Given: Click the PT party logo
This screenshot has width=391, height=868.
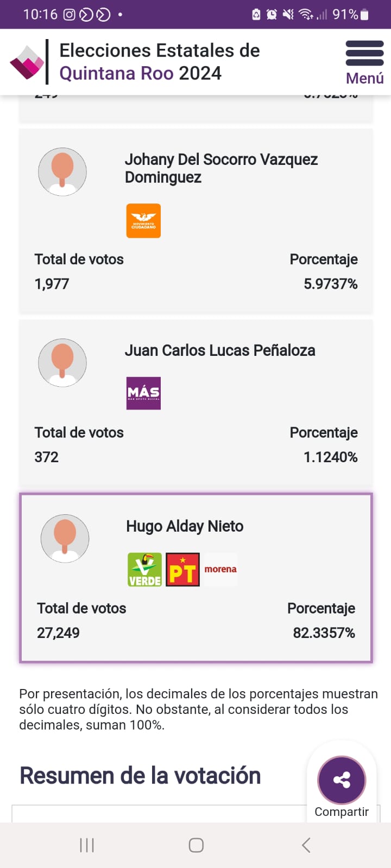Looking at the screenshot, I should tap(182, 570).
